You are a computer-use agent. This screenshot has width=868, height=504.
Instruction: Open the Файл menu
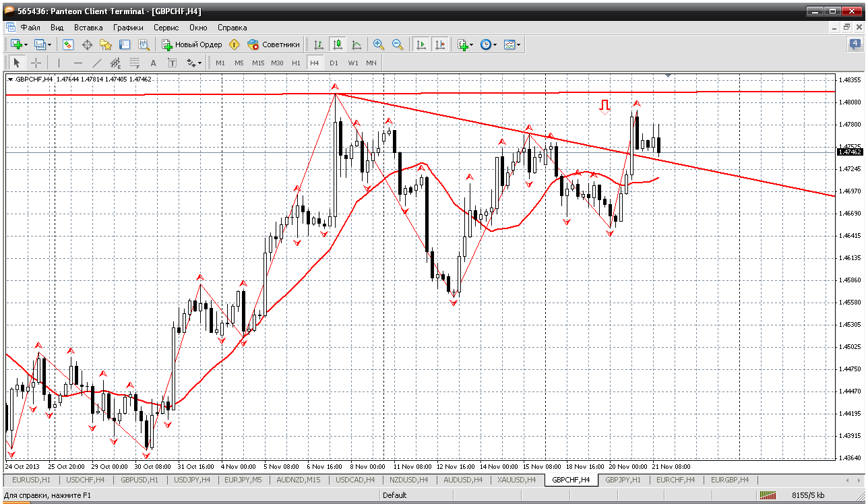tap(30, 28)
